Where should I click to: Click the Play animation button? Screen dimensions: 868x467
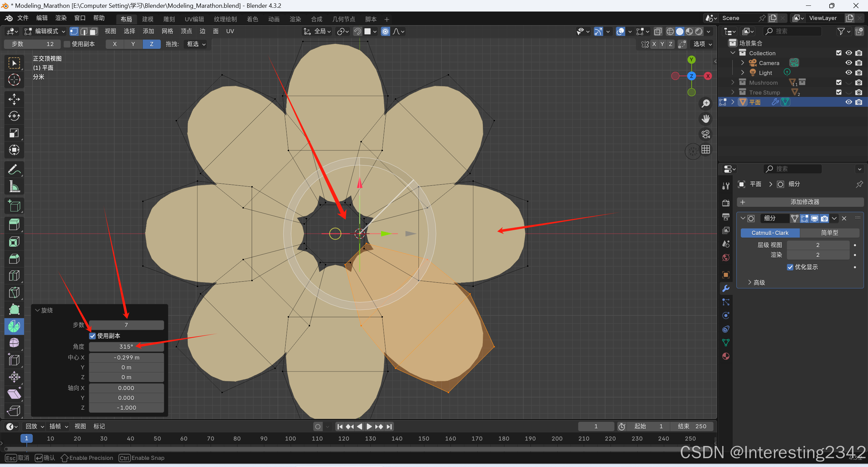[369, 426]
